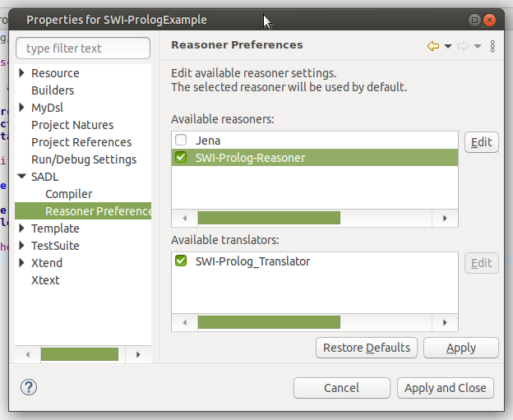Click Edit button beside available reasoners
The height and width of the screenshot is (420, 513).
482,142
